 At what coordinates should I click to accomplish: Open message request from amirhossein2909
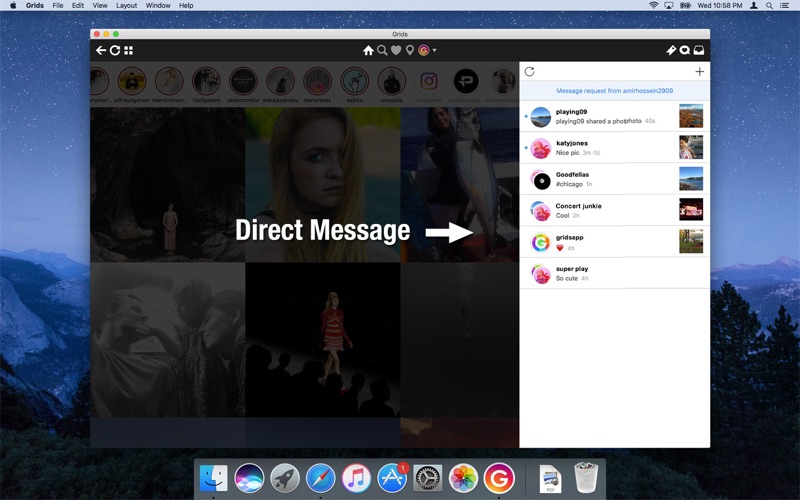(x=614, y=91)
